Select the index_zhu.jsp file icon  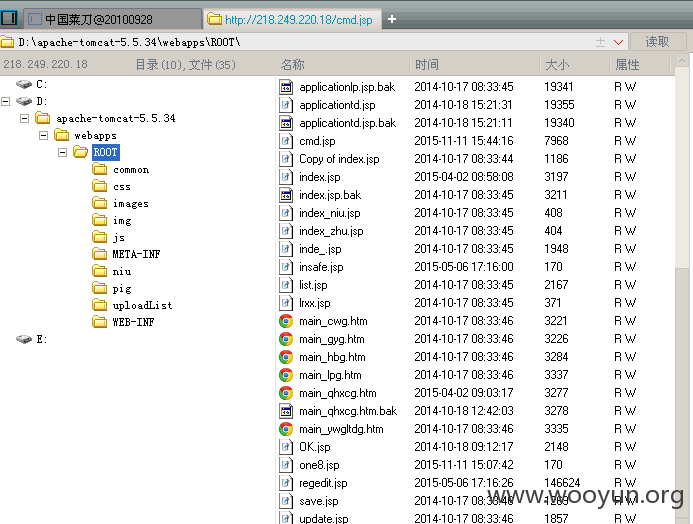pyautogui.click(x=286, y=231)
